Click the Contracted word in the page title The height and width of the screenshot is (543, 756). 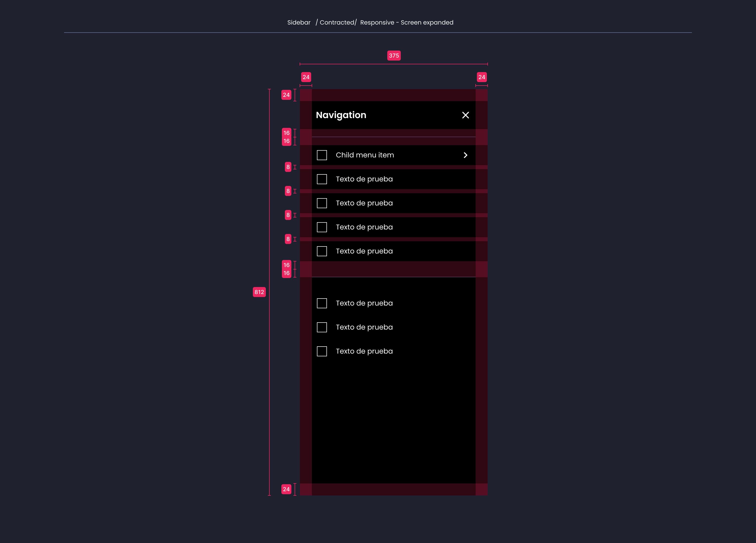337,23
